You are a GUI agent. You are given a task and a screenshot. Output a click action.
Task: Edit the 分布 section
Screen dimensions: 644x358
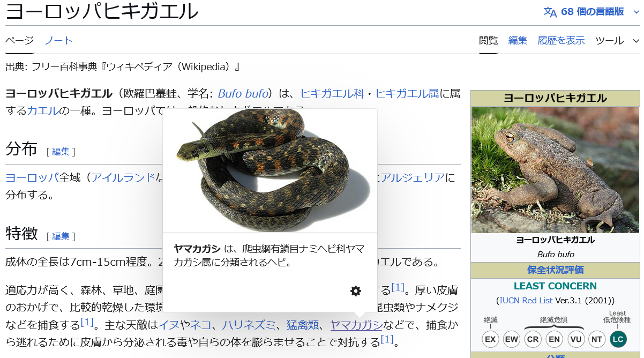[x=61, y=152]
